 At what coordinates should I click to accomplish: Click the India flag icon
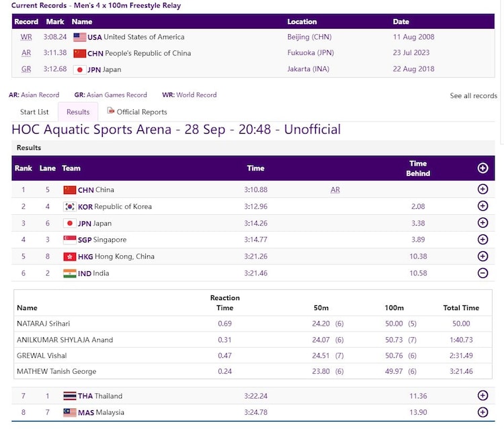70,273
